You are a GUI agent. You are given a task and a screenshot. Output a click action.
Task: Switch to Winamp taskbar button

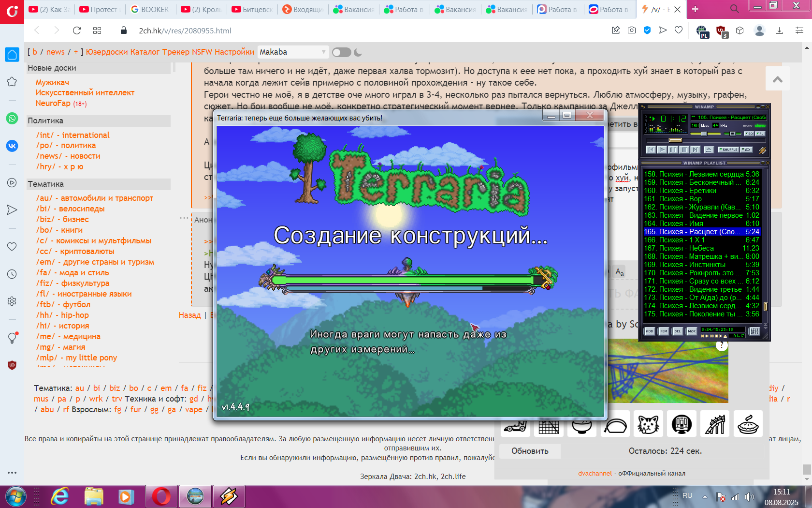point(229,496)
